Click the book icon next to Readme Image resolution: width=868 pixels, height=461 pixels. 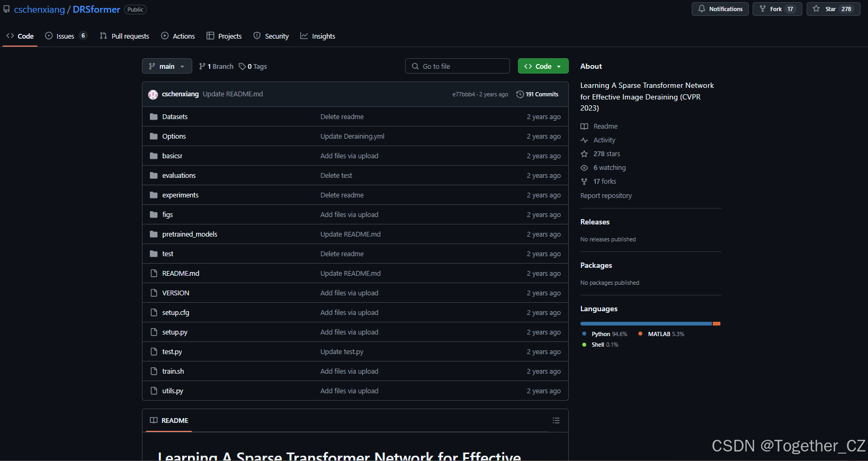tap(584, 126)
